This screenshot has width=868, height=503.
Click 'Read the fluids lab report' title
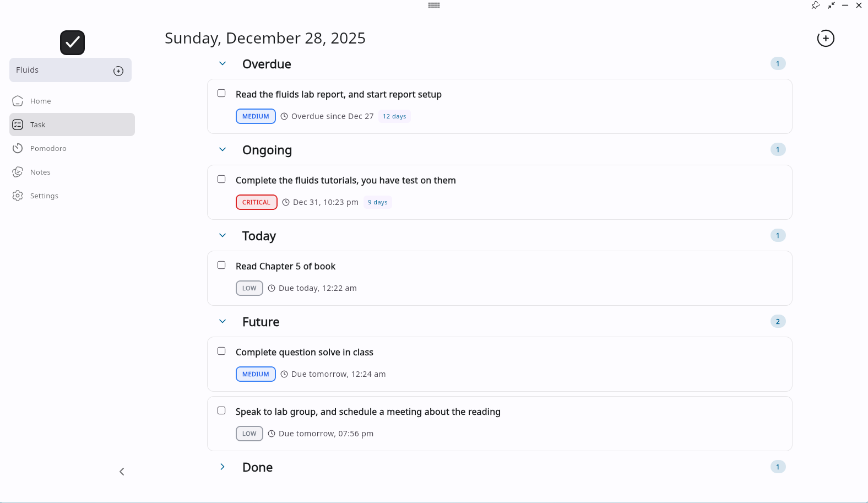(339, 94)
